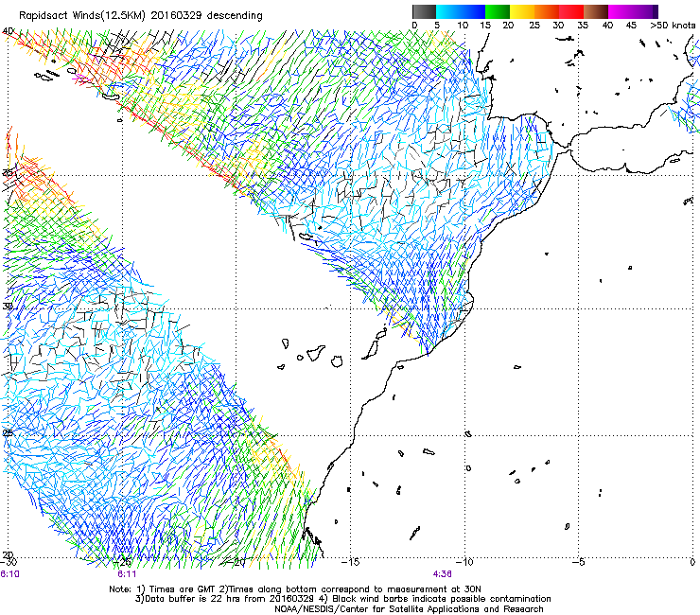Click the '0' longitude axis label
Image resolution: width=700 pixels, height=615 pixels.
tap(692, 562)
